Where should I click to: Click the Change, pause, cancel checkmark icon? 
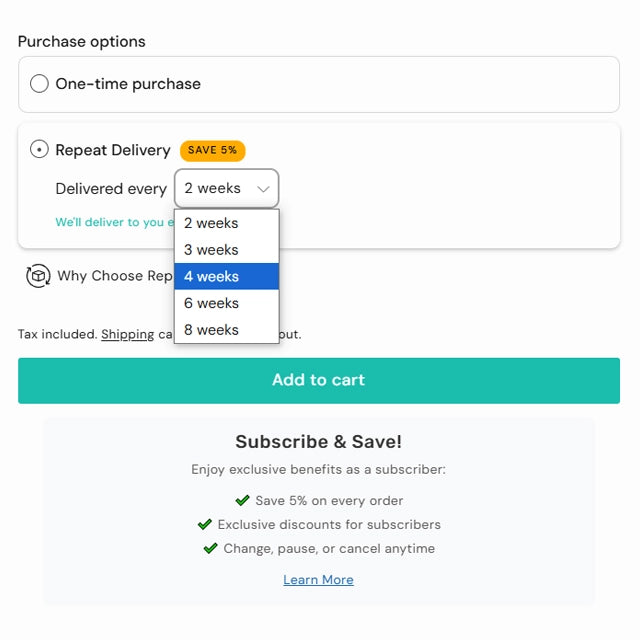(211, 548)
